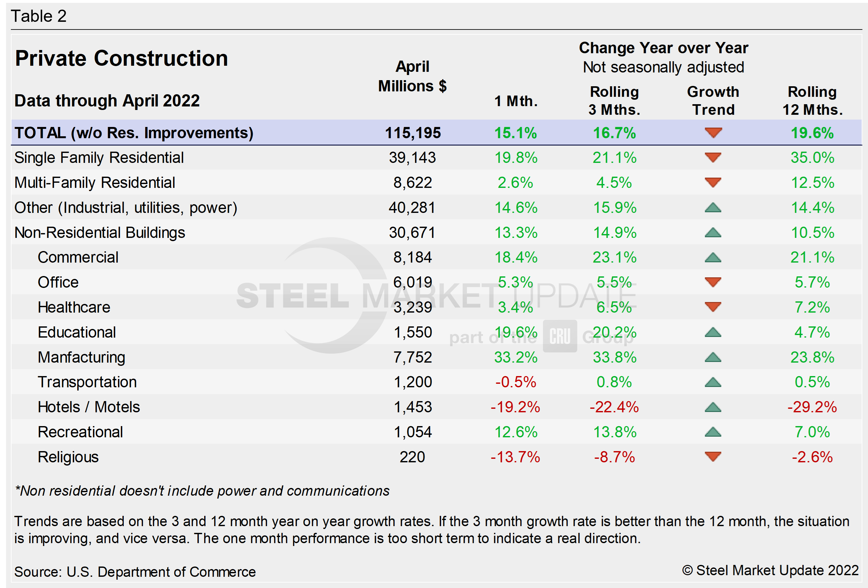Click the TOTAL value 115,195
Viewport: 868px width, 588px height.
point(413,133)
